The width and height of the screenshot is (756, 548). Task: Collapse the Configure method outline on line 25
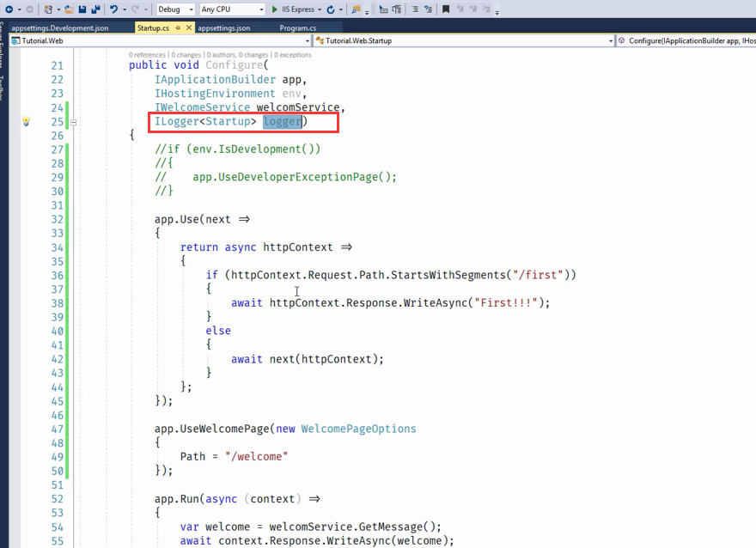[x=73, y=122]
